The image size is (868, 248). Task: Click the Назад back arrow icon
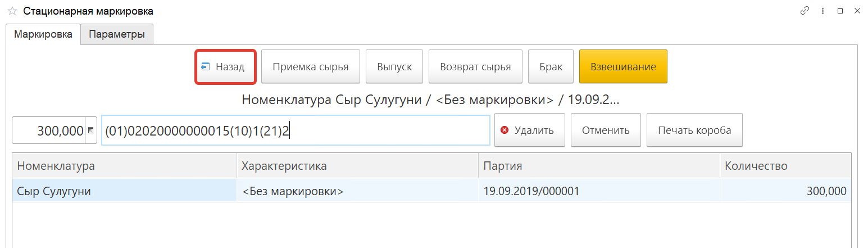pyautogui.click(x=206, y=67)
